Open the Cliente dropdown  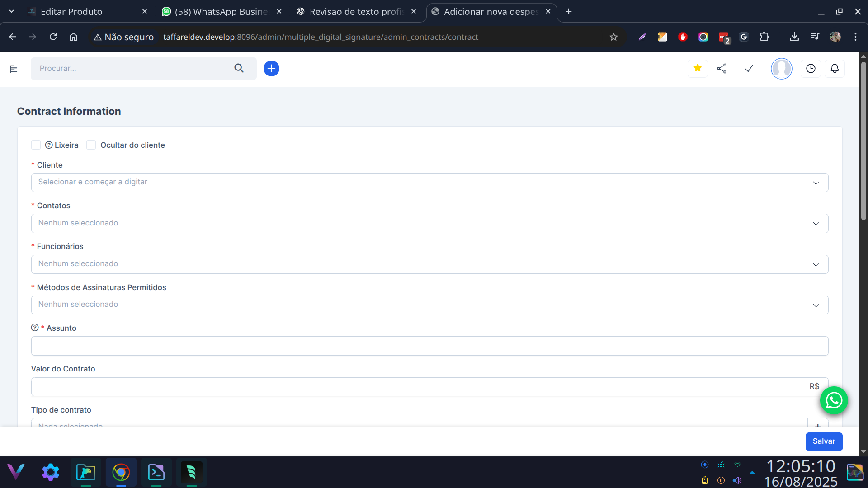[429, 183]
